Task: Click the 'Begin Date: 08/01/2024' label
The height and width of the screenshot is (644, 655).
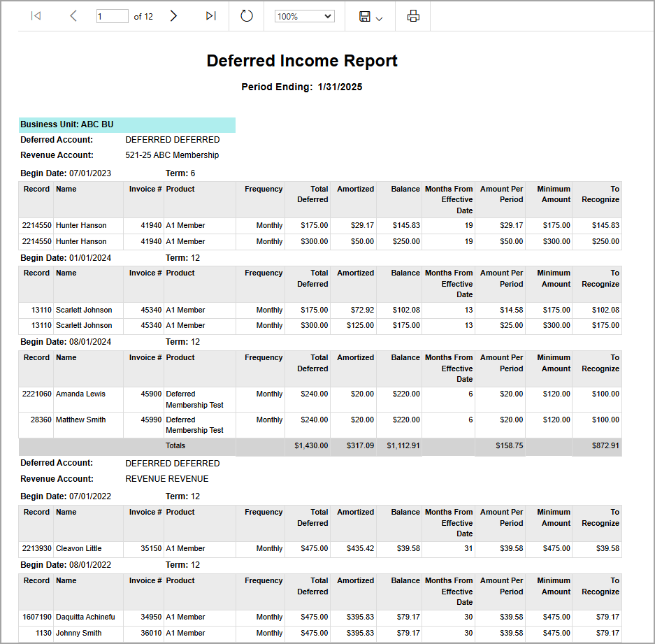Action: click(66, 342)
